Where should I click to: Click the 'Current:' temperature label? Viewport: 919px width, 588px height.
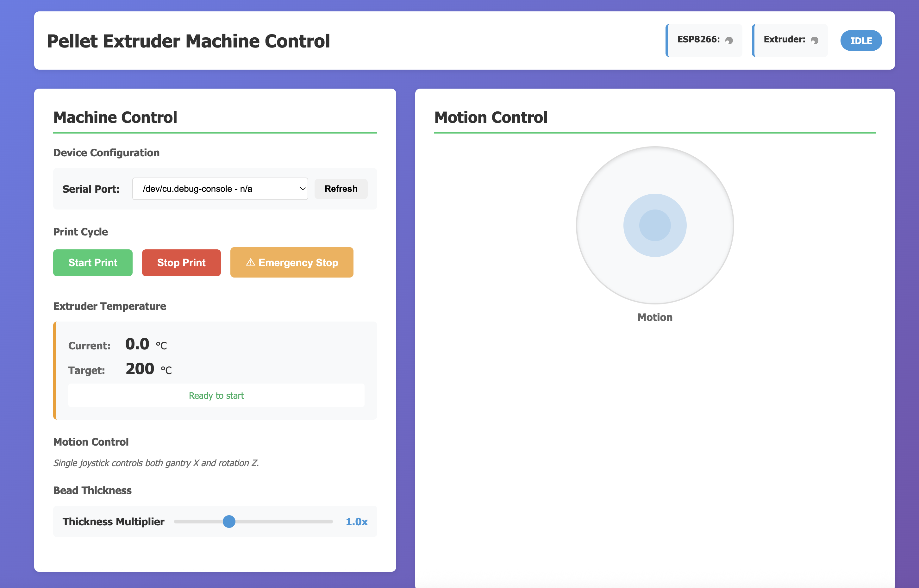point(89,346)
